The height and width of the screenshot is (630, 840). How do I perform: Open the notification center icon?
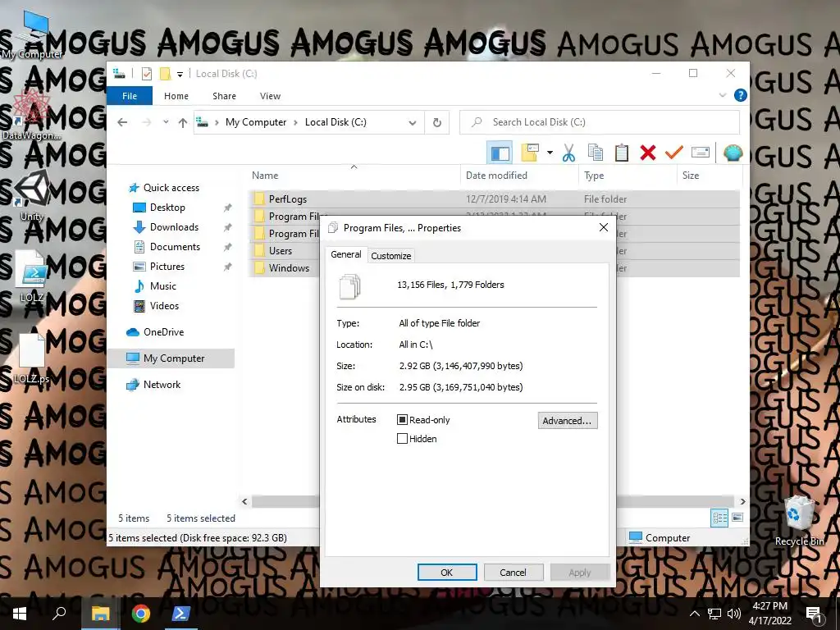pos(815,614)
